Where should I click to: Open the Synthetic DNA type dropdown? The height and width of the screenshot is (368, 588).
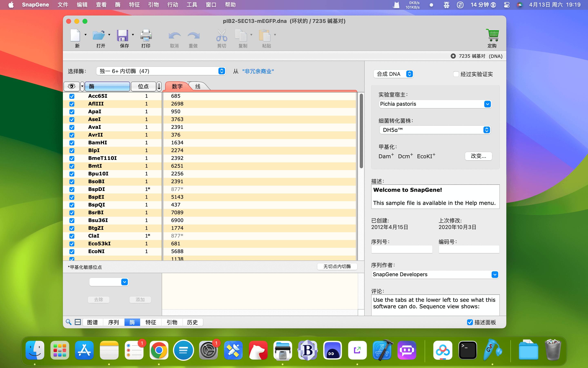click(393, 74)
